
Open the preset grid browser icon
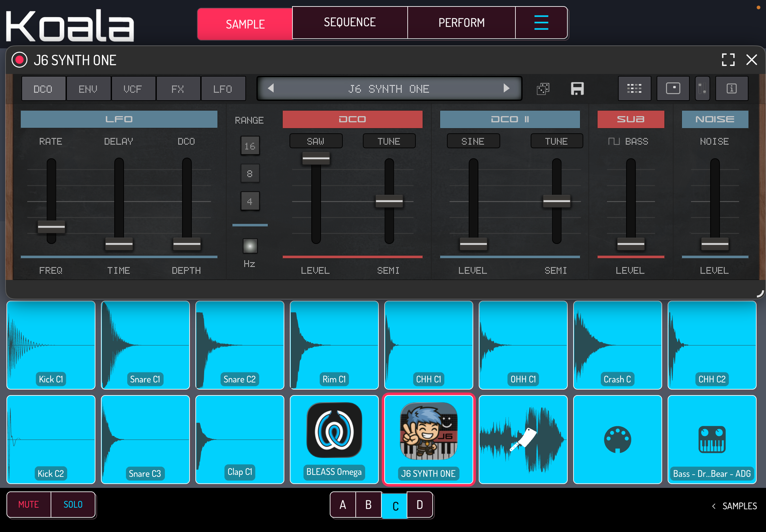pyautogui.click(x=634, y=89)
